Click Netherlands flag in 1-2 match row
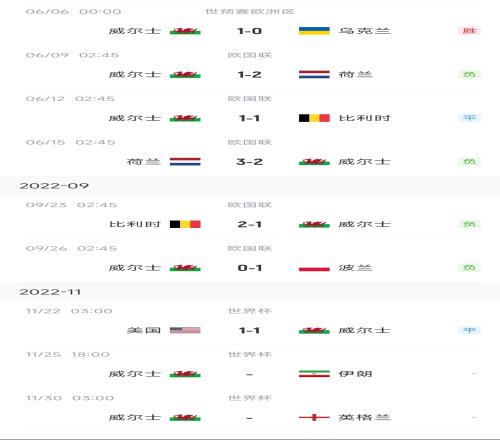 click(314, 74)
